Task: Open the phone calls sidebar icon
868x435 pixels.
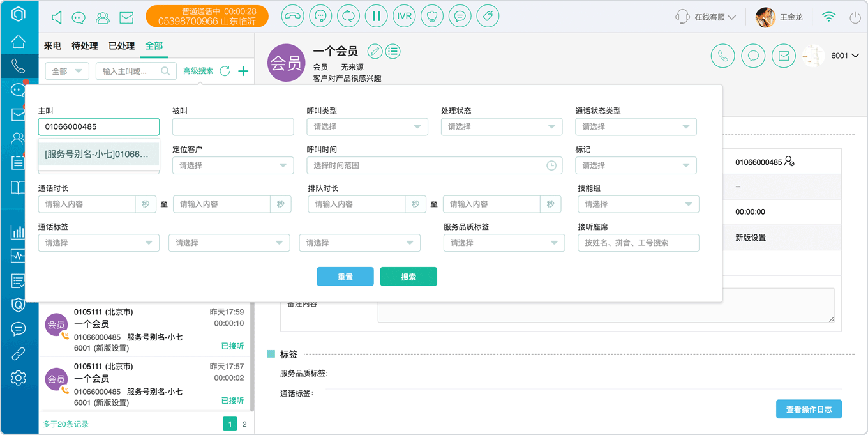Action: [x=19, y=66]
